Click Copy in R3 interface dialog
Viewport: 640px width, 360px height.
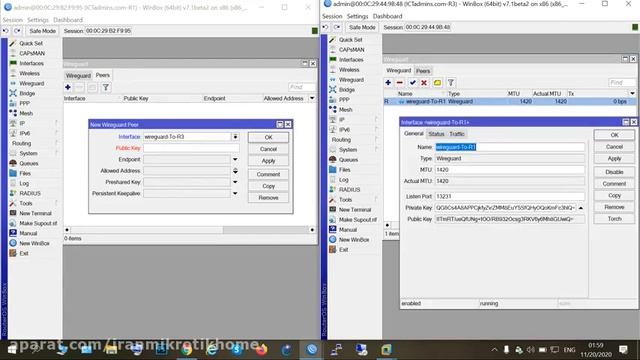[x=614, y=196]
